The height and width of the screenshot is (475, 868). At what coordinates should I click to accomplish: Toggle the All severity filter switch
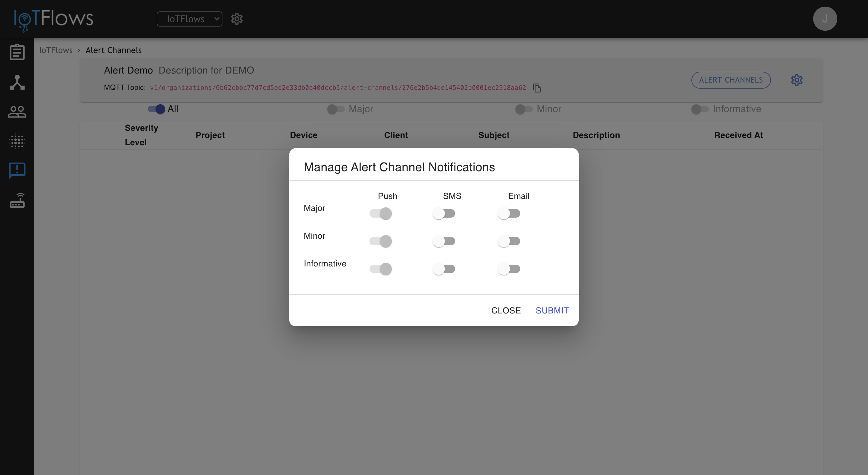(x=156, y=109)
